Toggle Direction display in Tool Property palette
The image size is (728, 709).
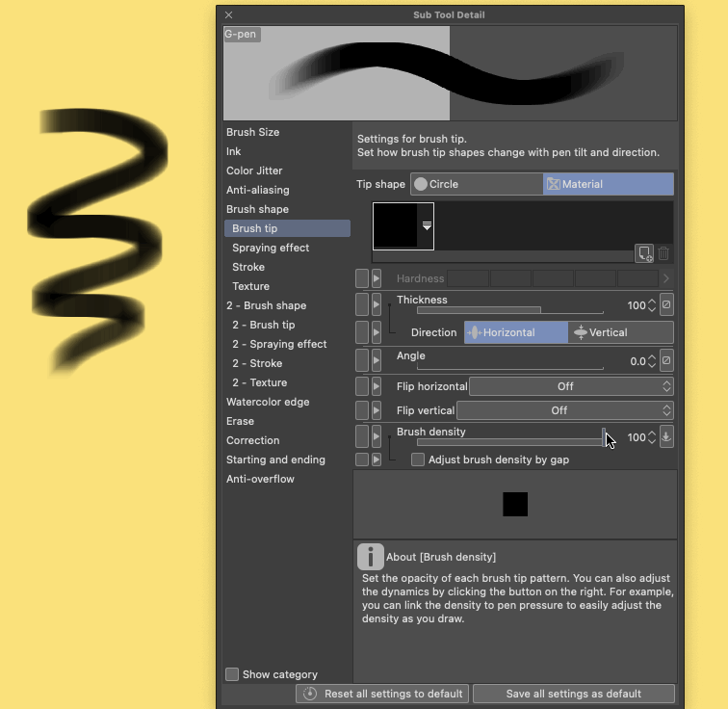point(362,332)
